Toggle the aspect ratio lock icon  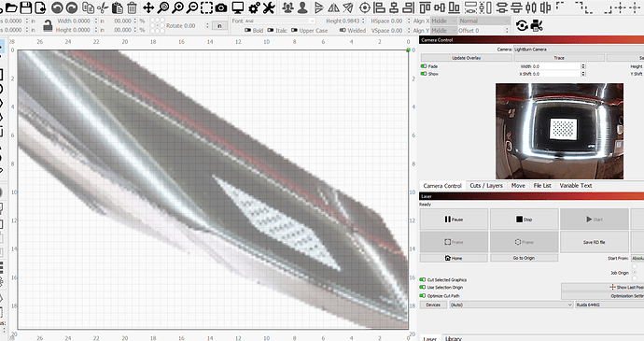coord(48,26)
